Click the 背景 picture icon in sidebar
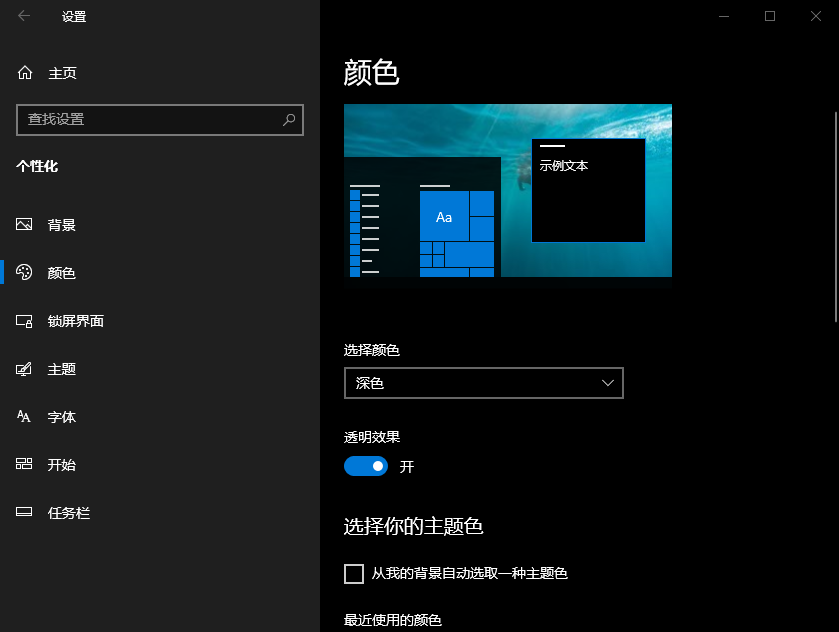839x632 pixels. 24,224
